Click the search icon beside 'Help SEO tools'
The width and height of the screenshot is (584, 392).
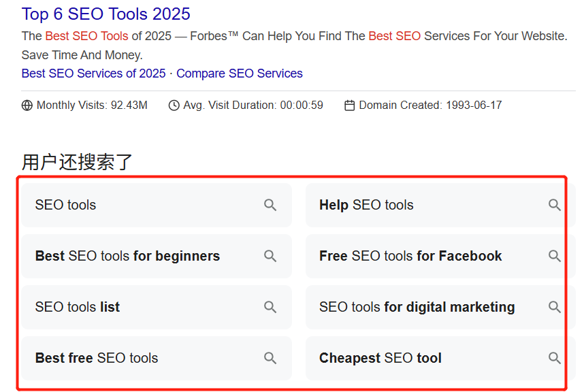pyautogui.click(x=555, y=205)
